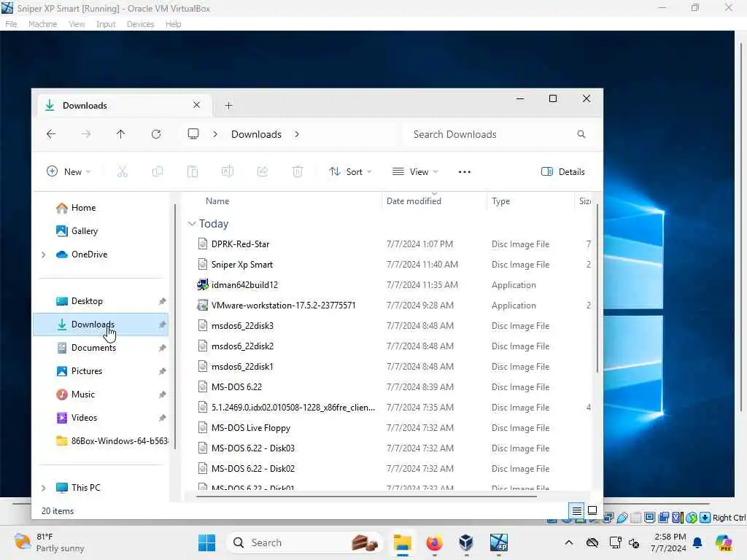Click the Delete trash icon
747x560 pixels.
pyautogui.click(x=298, y=172)
